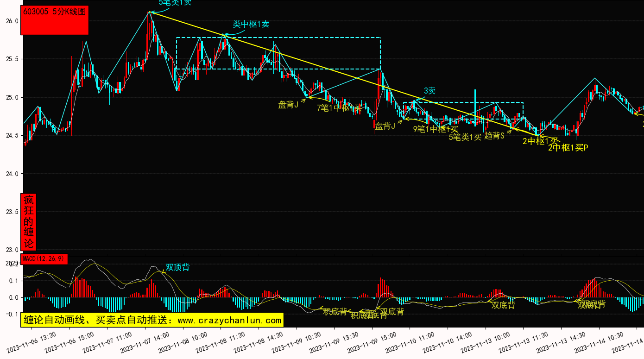
Task: Select the 2023-11-10 14:00 time label
Action: tap(448, 342)
